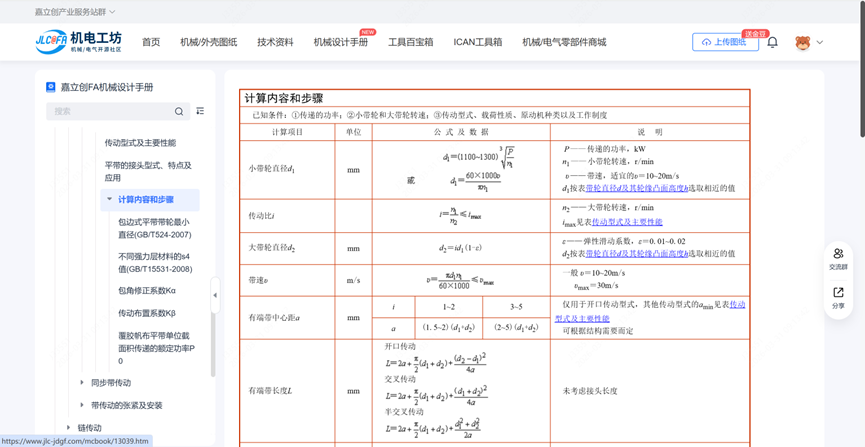
Task: Collapse the 计算内容和步骤 tree node
Action: tap(109, 200)
